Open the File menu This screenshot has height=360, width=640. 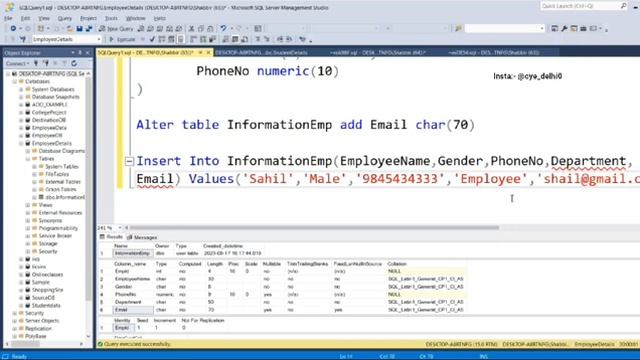click(x=8, y=18)
